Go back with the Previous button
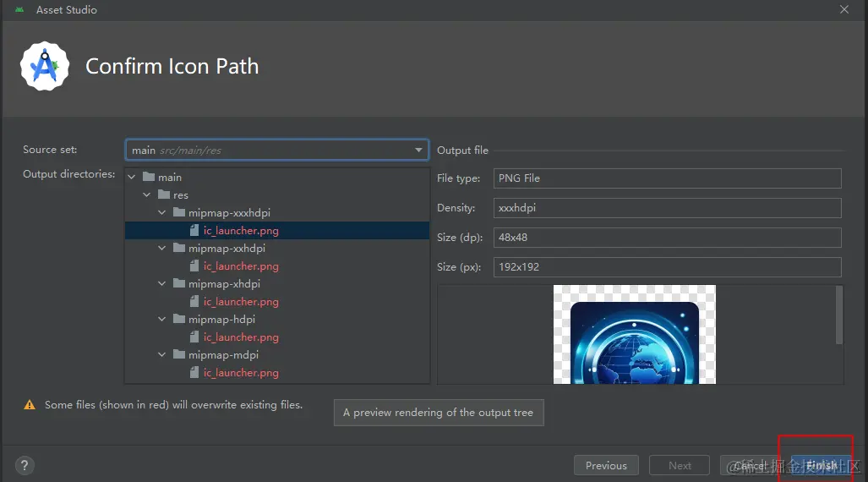The width and height of the screenshot is (868, 482). coord(606,465)
